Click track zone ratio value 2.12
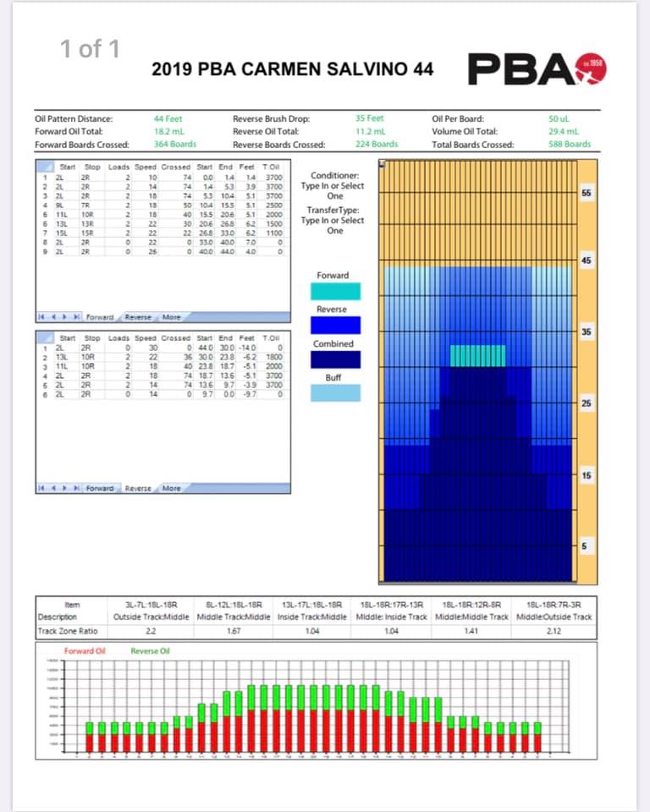The image size is (650, 812). pyautogui.click(x=554, y=631)
